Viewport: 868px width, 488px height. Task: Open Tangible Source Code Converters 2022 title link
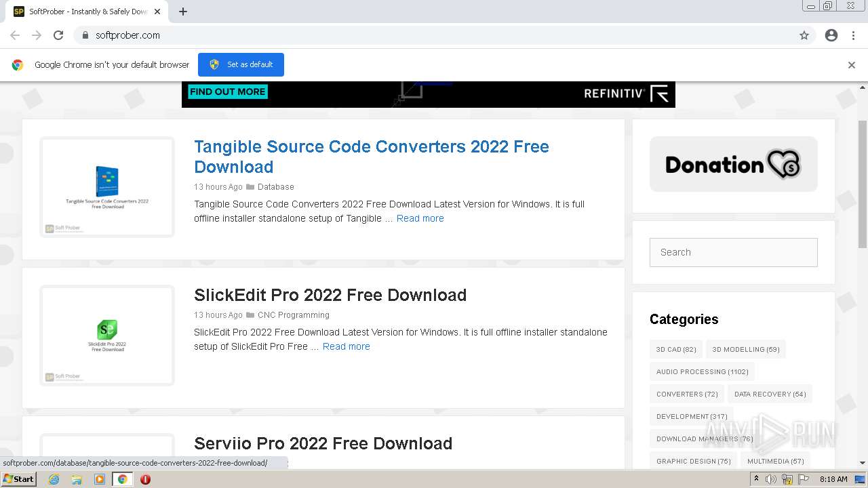tap(372, 157)
